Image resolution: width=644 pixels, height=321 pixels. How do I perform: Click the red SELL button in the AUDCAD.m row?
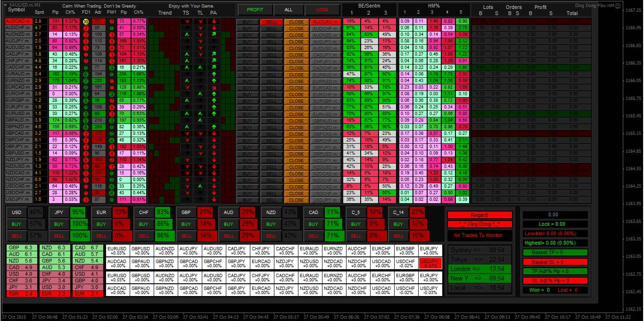coord(272,22)
